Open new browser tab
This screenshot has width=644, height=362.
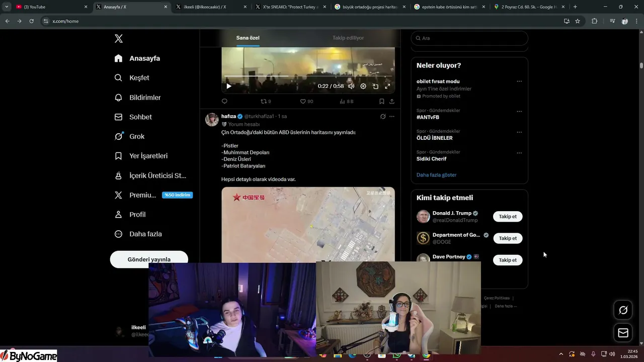pyautogui.click(x=575, y=7)
